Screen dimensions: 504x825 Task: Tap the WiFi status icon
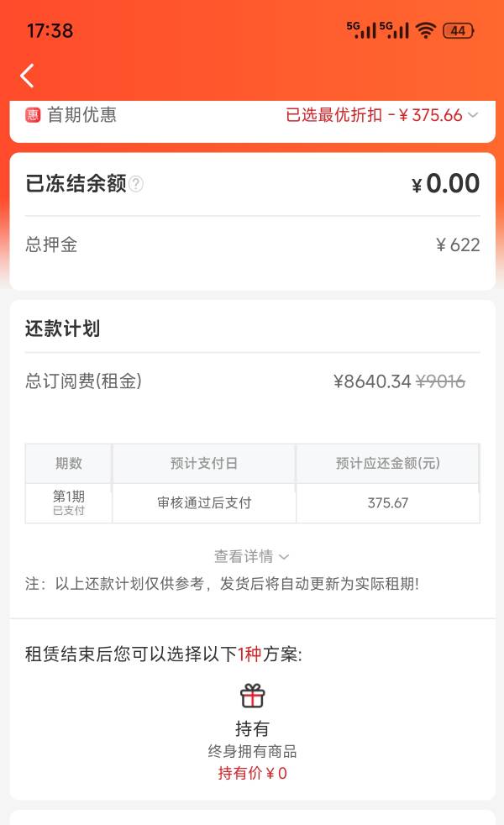pyautogui.click(x=426, y=30)
